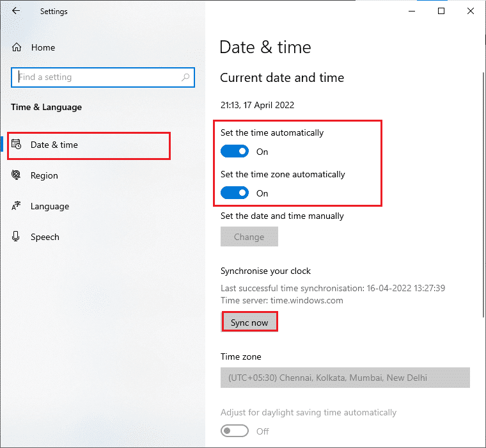Click the back arrow in Settings header

click(16, 11)
